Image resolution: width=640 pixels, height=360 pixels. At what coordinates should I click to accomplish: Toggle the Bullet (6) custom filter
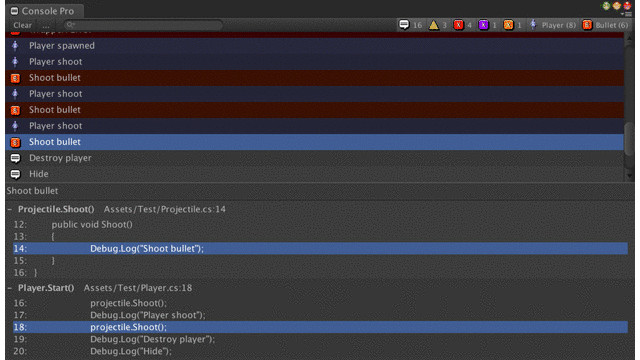(x=605, y=25)
